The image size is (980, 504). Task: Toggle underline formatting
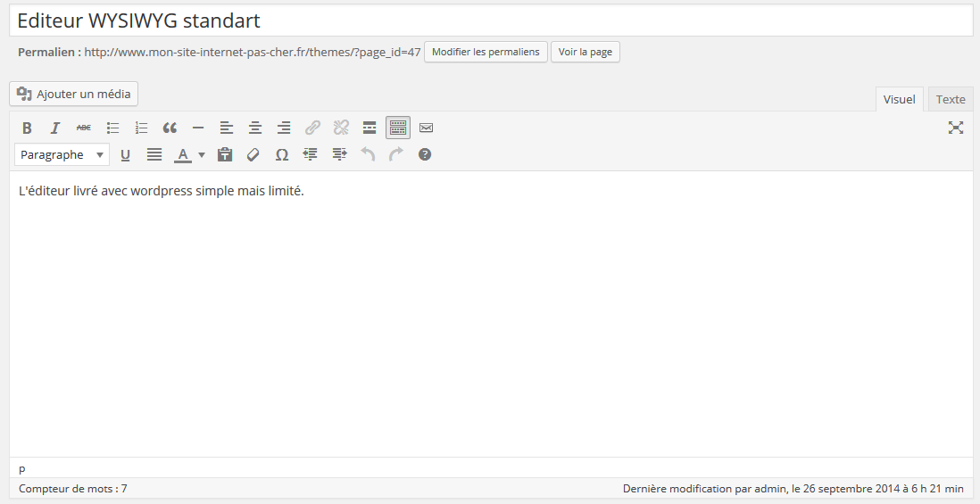(125, 154)
